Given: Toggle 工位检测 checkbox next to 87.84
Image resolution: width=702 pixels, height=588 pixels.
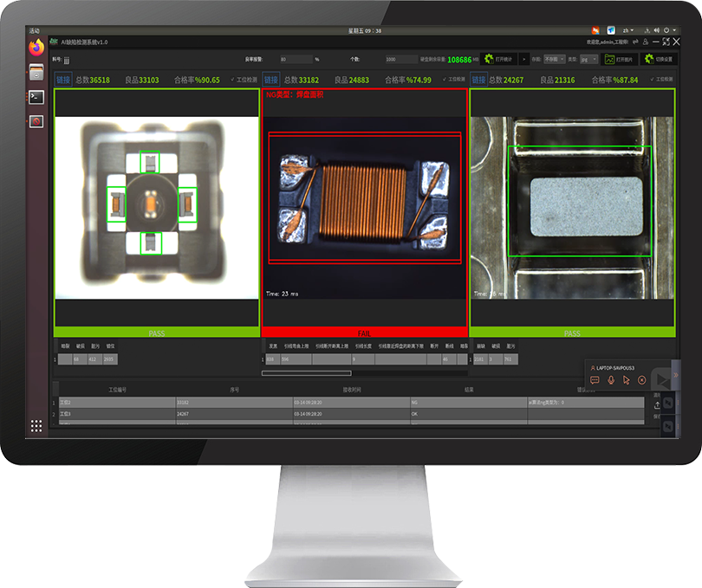Looking at the screenshot, I should (x=662, y=79).
